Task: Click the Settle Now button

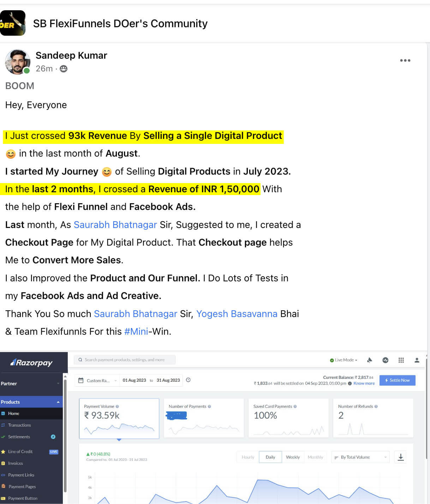Action: 397,380
